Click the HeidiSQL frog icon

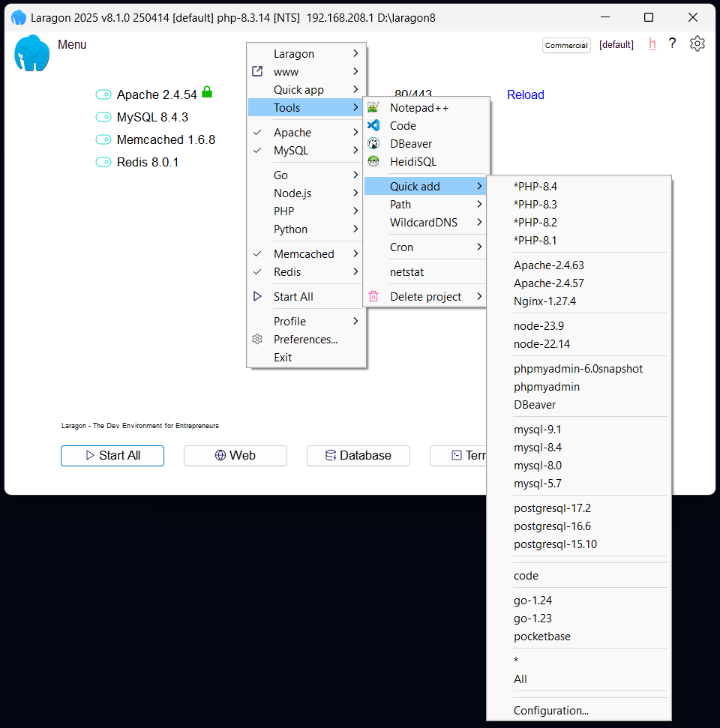[373, 161]
